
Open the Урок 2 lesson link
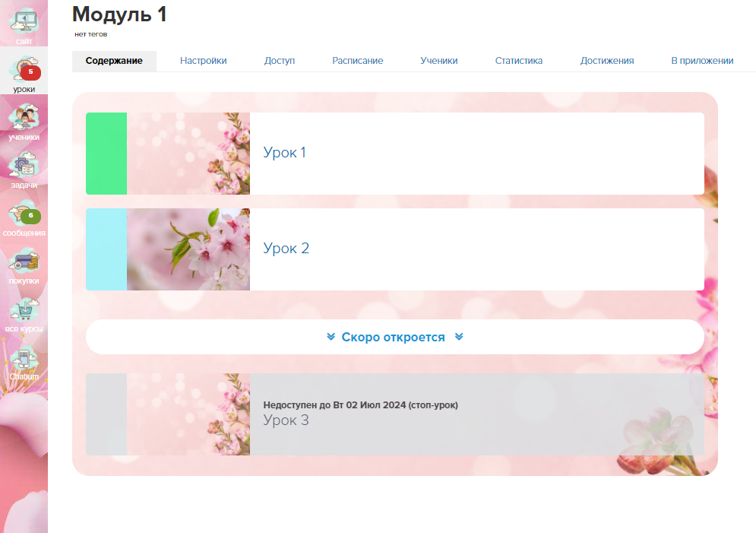[x=286, y=249]
